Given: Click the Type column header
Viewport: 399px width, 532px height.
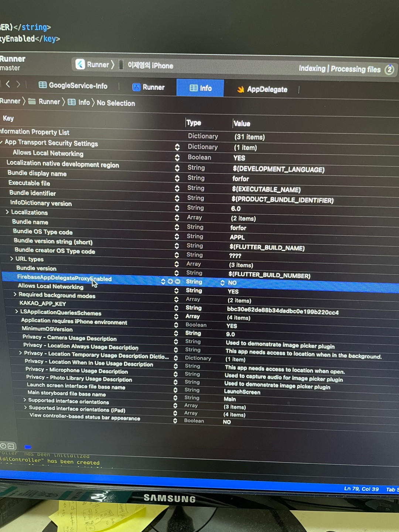Looking at the screenshot, I should click(x=194, y=123).
